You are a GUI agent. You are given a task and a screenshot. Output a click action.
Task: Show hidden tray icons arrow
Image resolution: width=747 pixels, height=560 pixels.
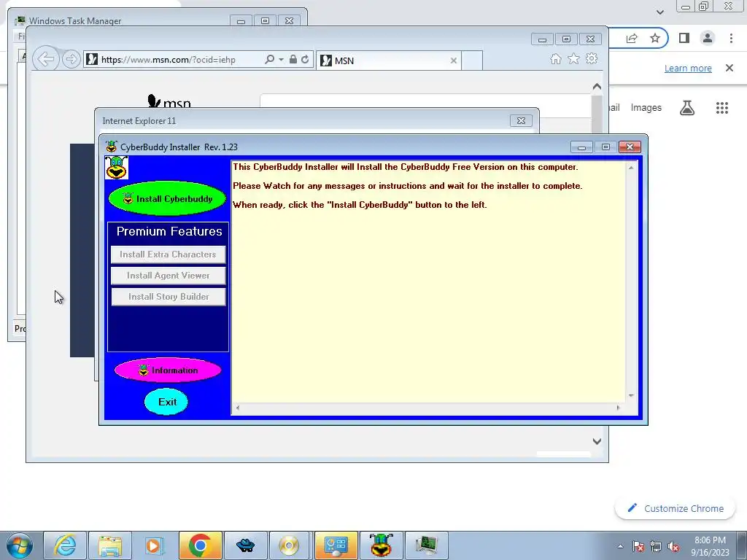pyautogui.click(x=620, y=546)
